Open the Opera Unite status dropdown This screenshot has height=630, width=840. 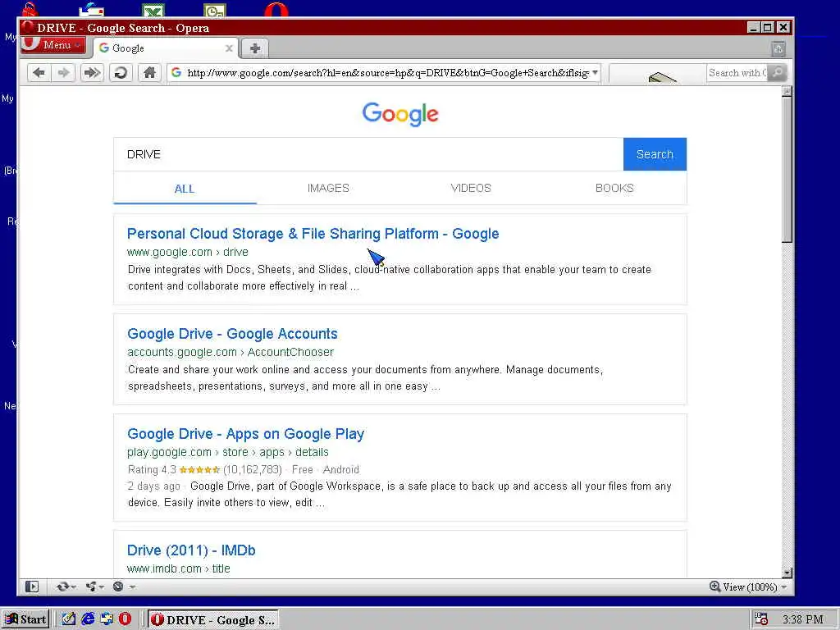tap(95, 587)
